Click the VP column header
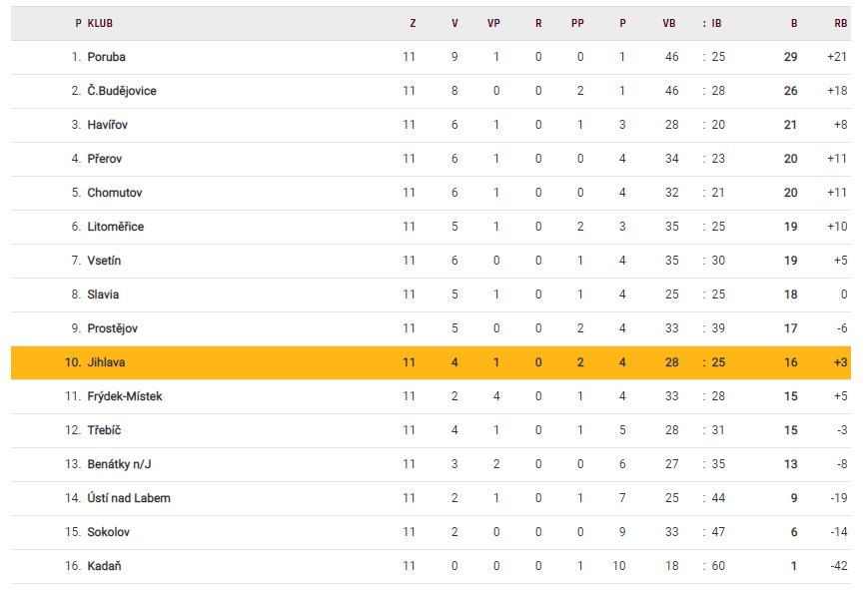This screenshot has height=590, width=868. click(493, 23)
